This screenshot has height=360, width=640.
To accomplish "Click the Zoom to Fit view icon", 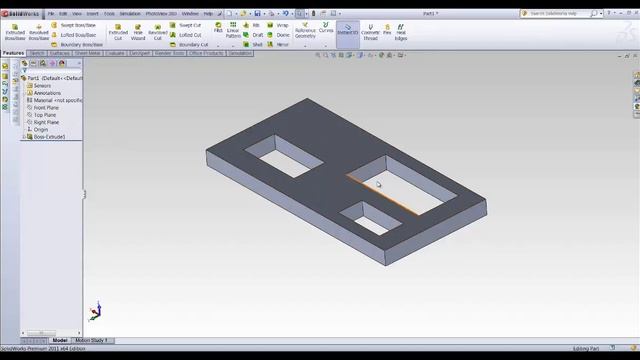I will point(318,55).
